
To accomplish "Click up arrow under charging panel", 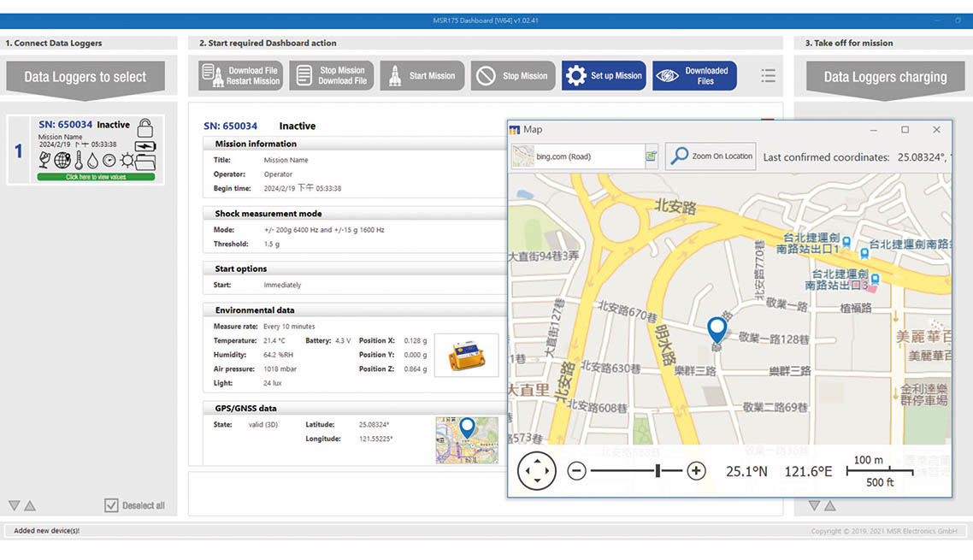I will 829,506.
